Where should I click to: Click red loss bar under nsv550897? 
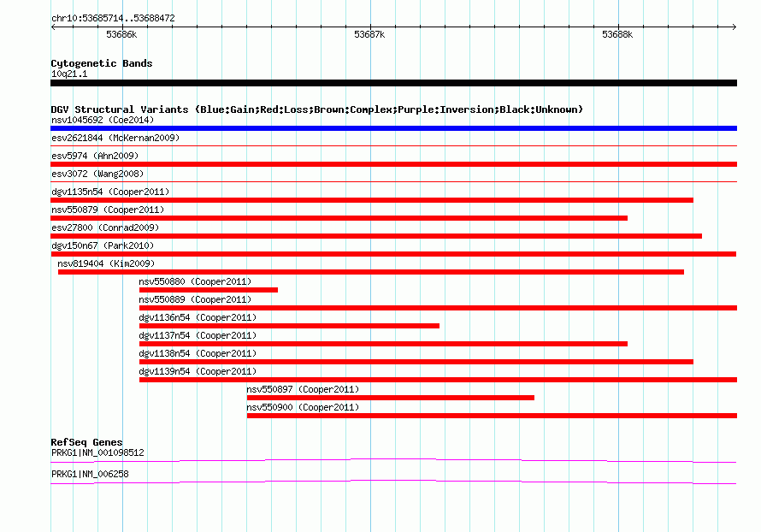[391, 398]
